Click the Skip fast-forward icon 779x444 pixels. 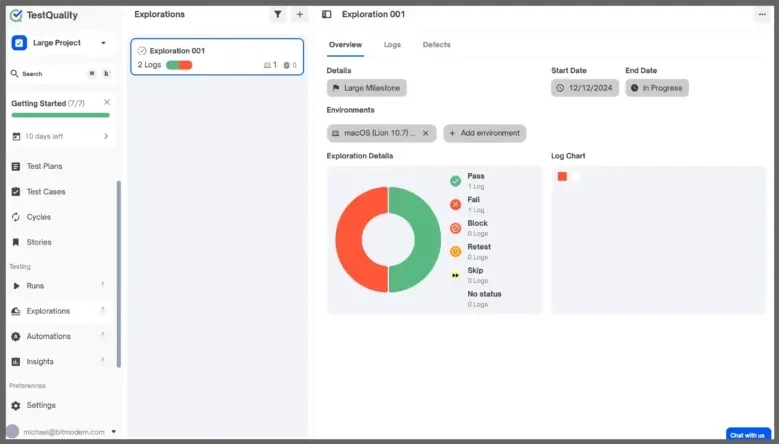point(456,275)
